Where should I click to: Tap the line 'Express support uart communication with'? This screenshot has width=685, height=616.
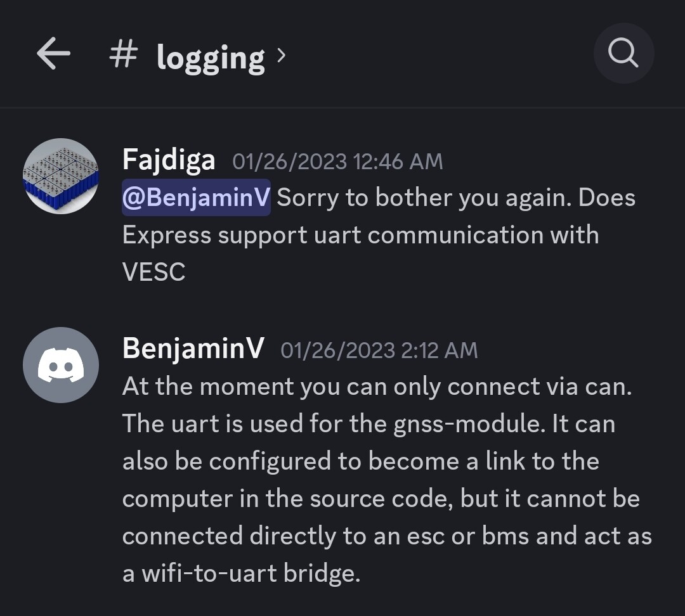pos(360,235)
